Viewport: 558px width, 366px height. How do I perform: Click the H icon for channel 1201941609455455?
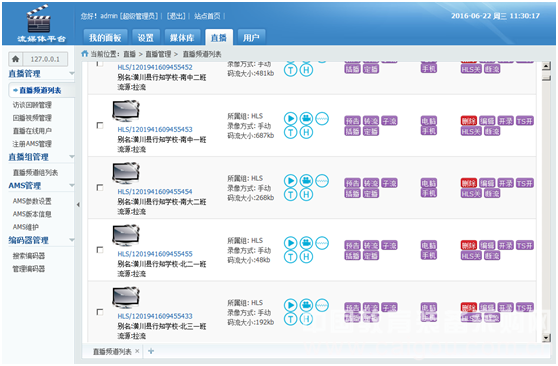[306, 257]
